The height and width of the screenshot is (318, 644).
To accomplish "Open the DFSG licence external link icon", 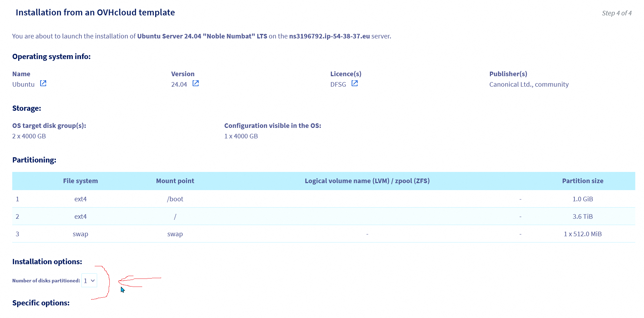I will pyautogui.click(x=354, y=84).
